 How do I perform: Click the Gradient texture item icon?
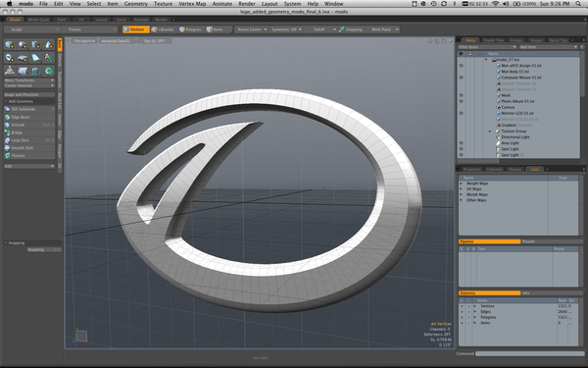click(x=499, y=125)
